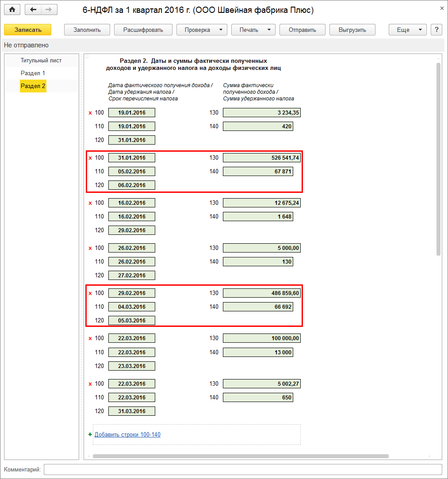The width and height of the screenshot is (448, 479).
Task: Select the 04.03.2016 date field
Action: point(132,307)
